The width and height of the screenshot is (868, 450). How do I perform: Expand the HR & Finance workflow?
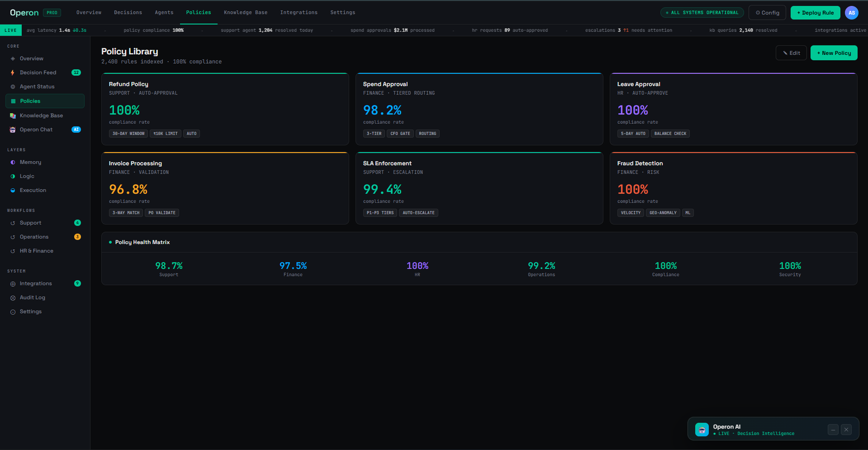tap(45, 251)
